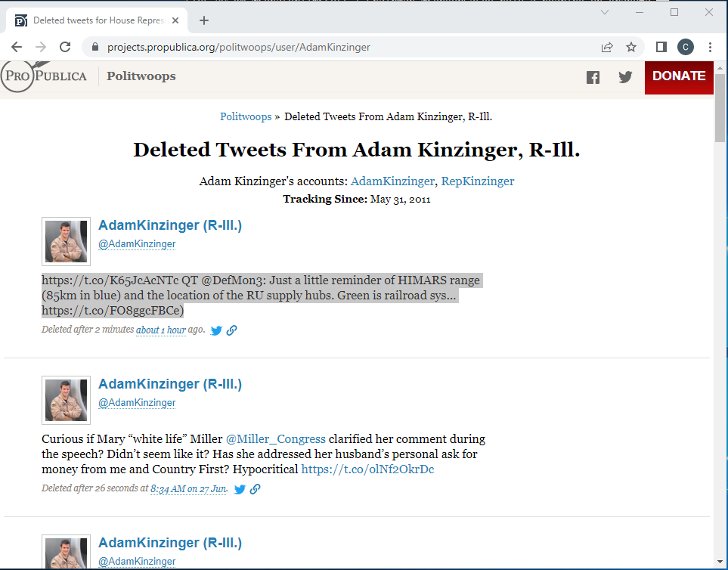Click the scrollbar down arrow

(720, 563)
